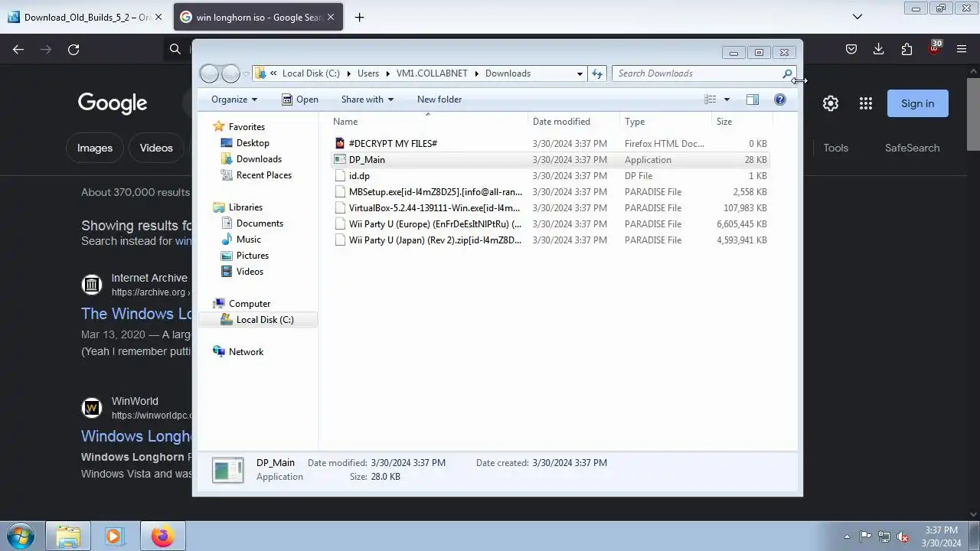Open the Share with dropdown
Viewport: 980px width, 551px height.
click(367, 99)
